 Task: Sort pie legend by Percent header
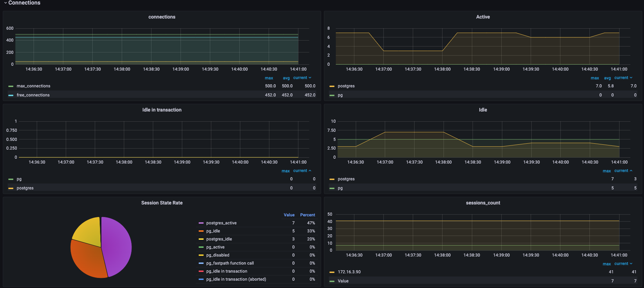pos(307,215)
